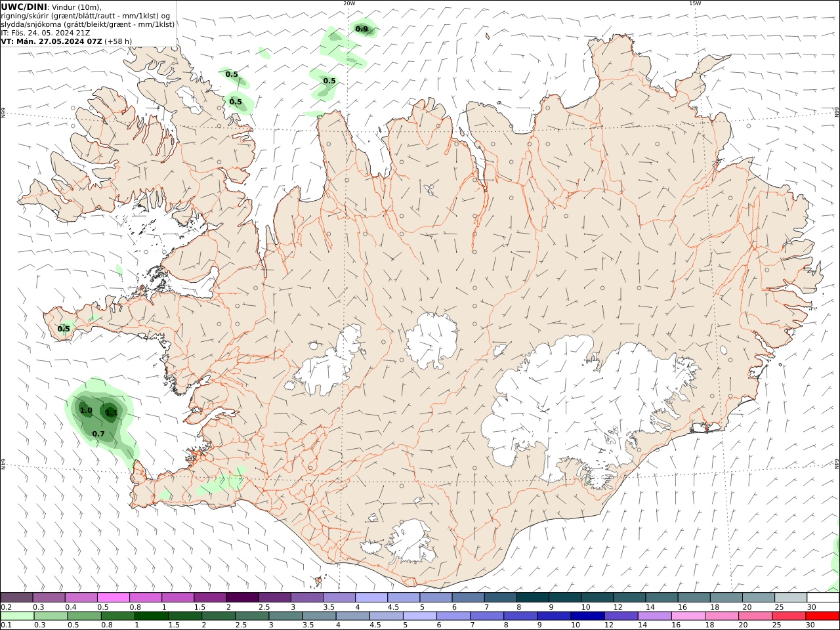Click the 2–2.5 green rain legend swatch
840x630 pixels.
219,616
